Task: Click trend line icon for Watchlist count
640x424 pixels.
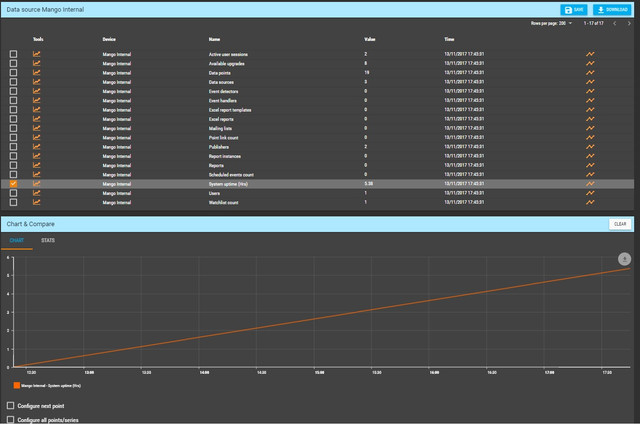Action: 590,202
